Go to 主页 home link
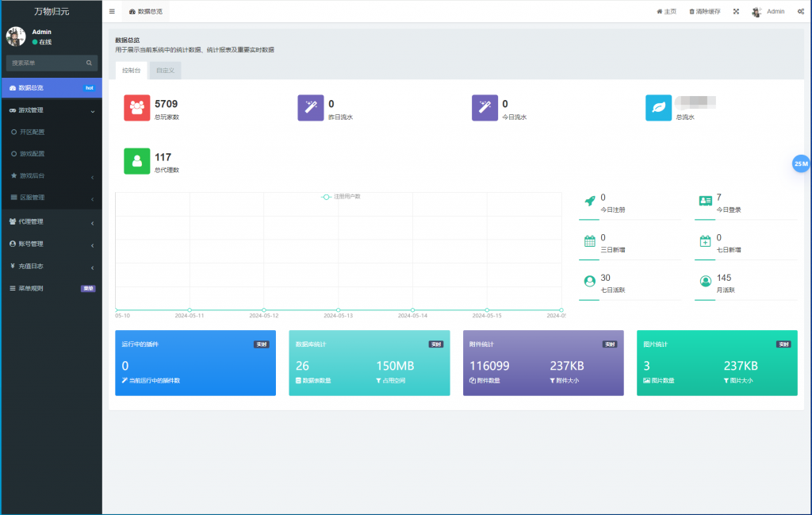The height and width of the screenshot is (515, 812). click(x=666, y=11)
